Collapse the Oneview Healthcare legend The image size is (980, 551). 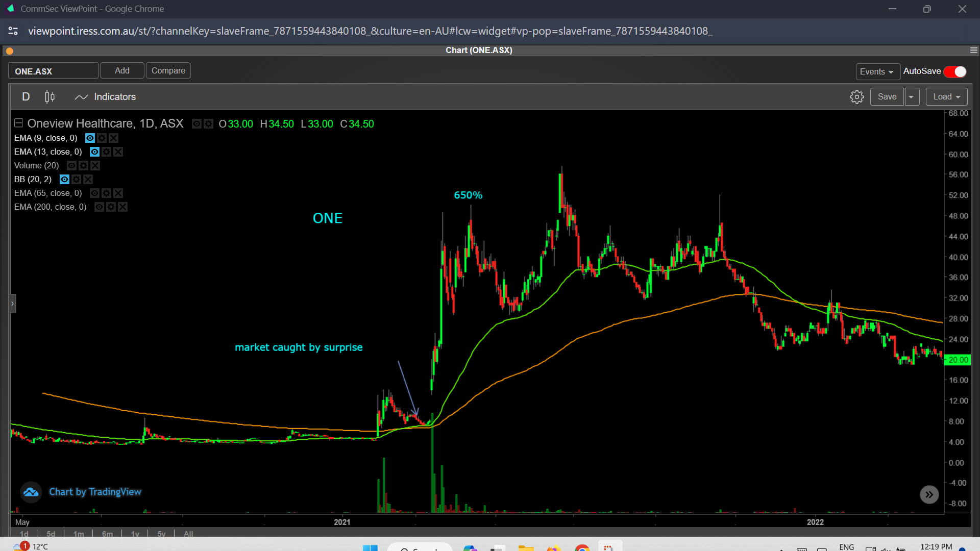18,123
